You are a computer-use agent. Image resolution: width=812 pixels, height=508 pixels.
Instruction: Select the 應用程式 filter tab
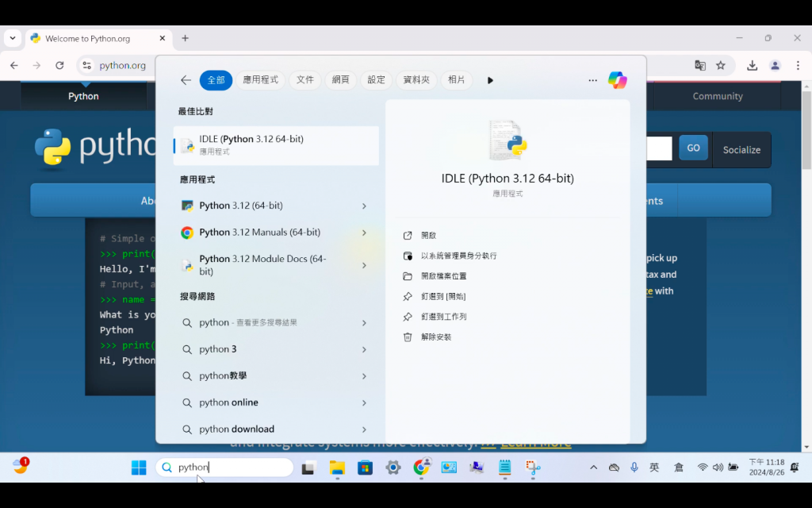tap(260, 80)
